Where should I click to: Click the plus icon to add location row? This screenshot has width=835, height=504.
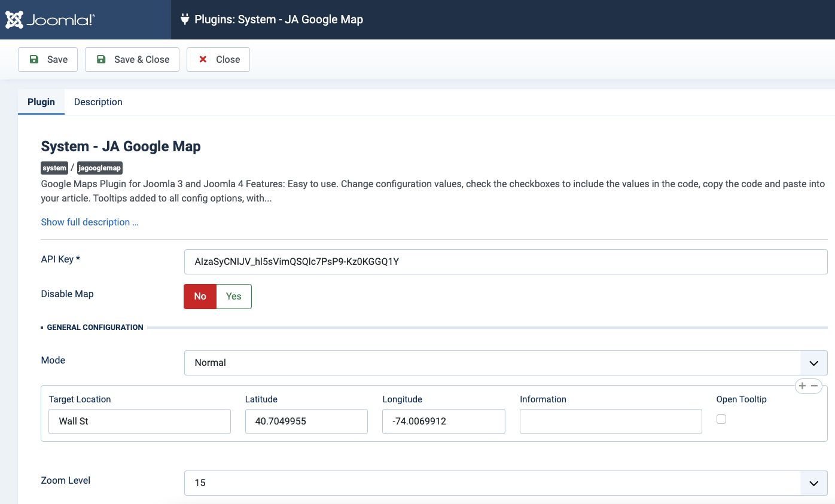point(803,386)
